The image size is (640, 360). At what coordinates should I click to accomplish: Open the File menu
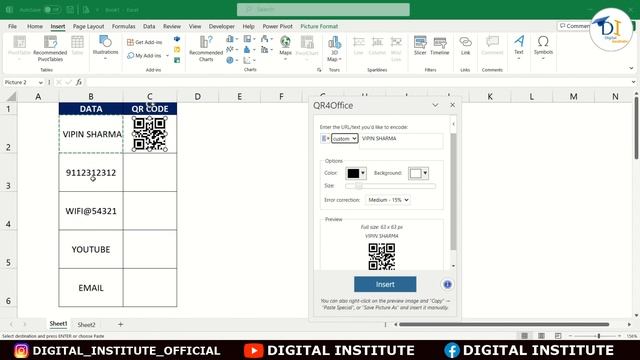(13, 26)
